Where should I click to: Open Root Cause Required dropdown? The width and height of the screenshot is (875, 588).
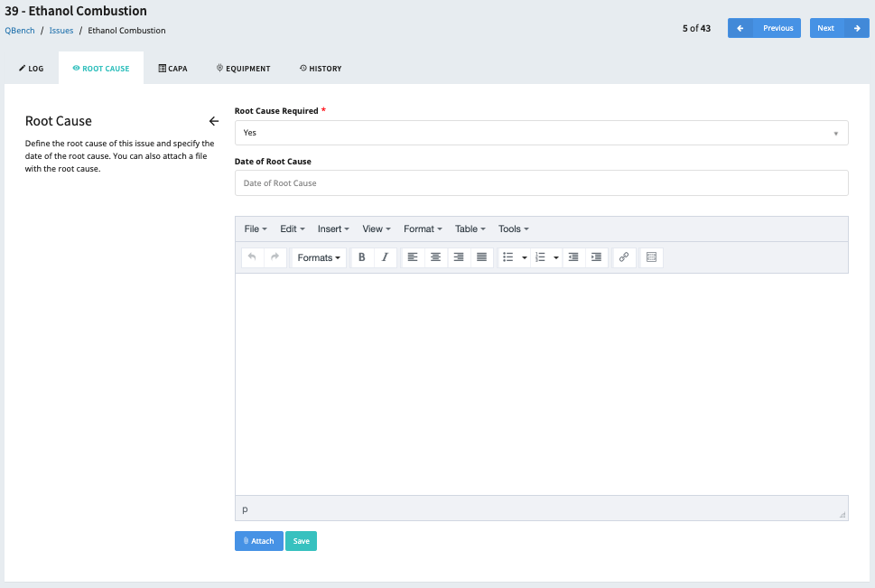click(x=541, y=133)
